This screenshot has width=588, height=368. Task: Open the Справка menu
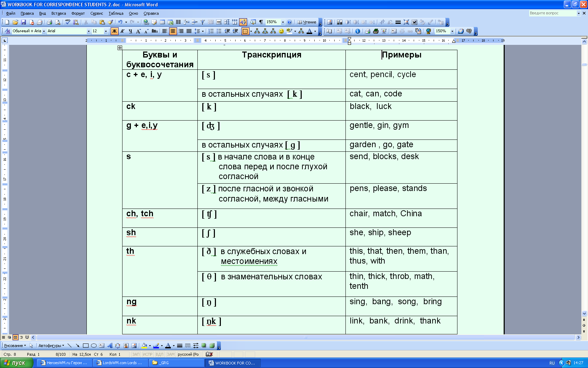(x=151, y=13)
